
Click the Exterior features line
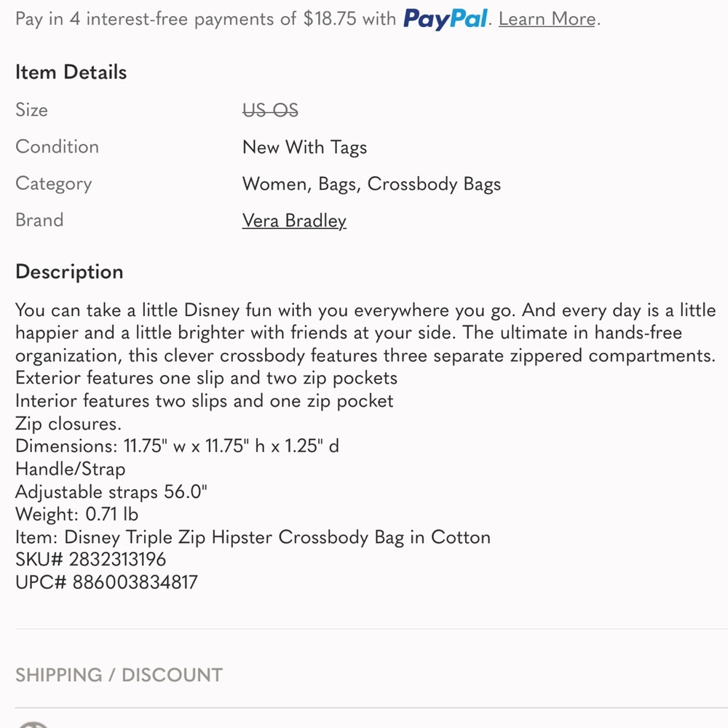(206, 378)
